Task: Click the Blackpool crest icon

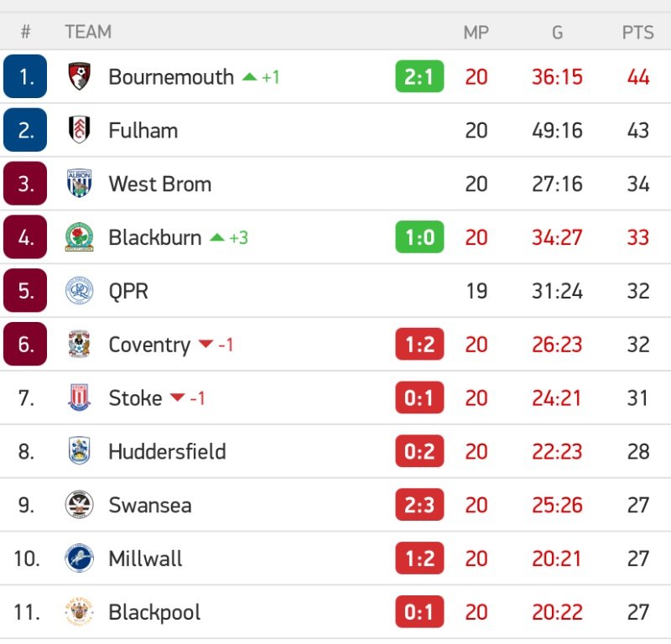Action: (79, 612)
